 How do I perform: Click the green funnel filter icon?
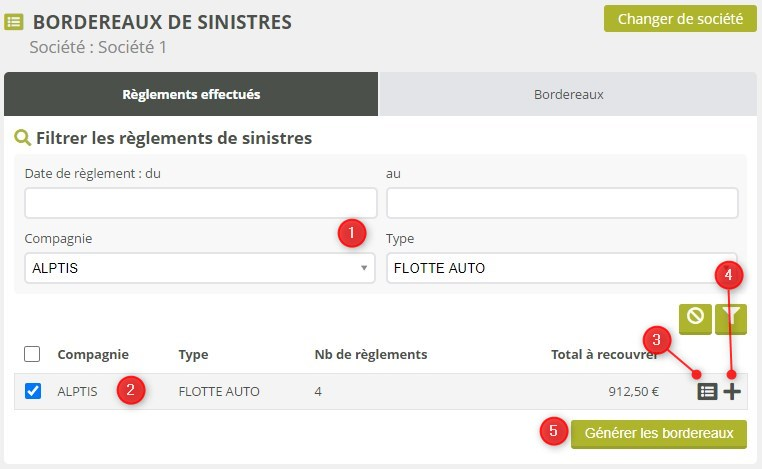(x=731, y=317)
